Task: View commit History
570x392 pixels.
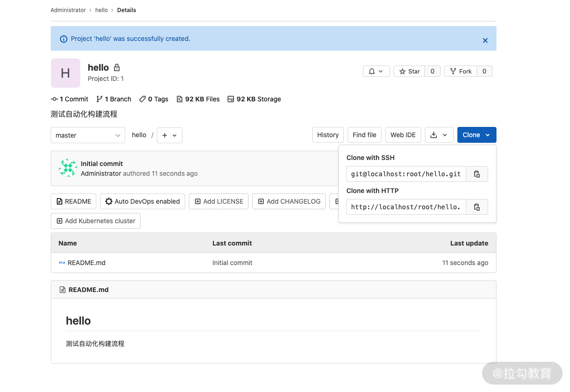Action: point(328,135)
